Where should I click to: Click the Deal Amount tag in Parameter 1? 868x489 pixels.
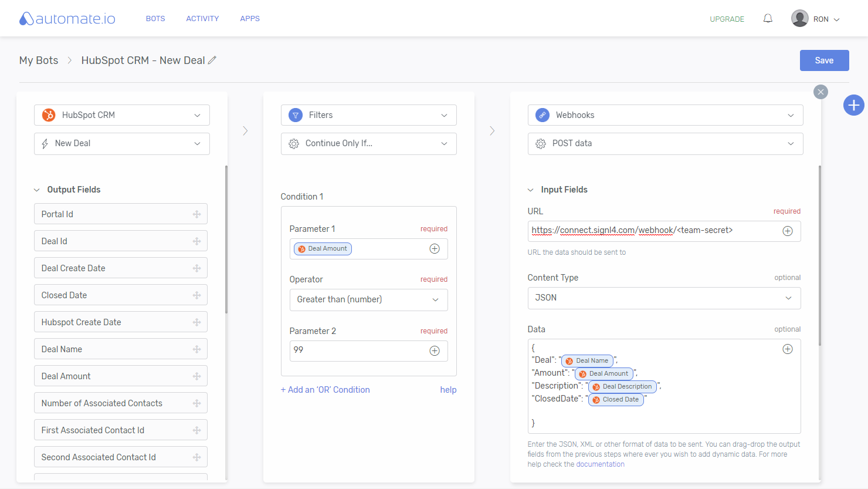pos(323,249)
